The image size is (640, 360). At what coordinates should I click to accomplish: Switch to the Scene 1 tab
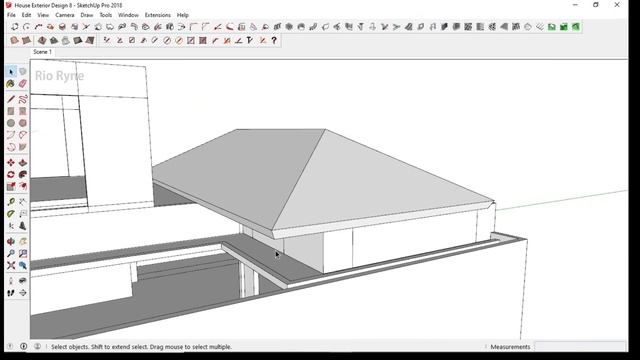tap(42, 52)
